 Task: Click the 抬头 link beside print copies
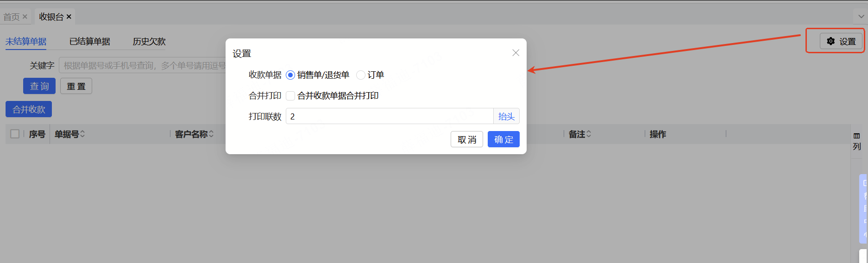point(506,116)
